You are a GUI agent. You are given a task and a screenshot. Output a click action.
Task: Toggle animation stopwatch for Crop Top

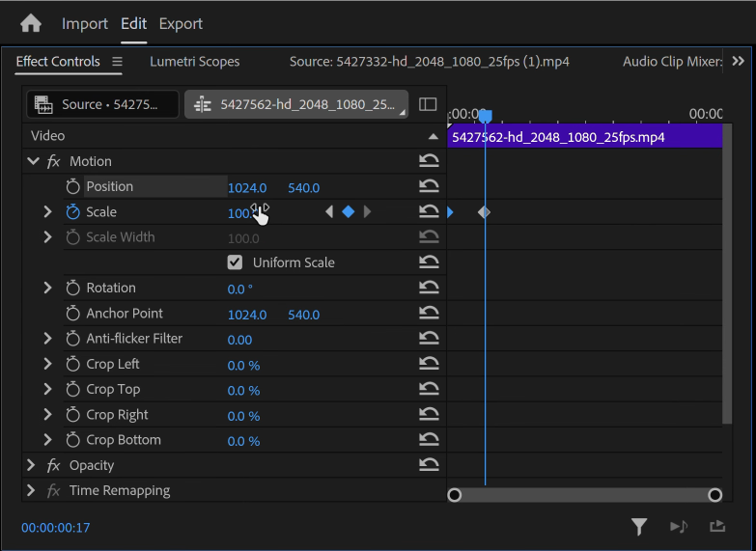[72, 389]
